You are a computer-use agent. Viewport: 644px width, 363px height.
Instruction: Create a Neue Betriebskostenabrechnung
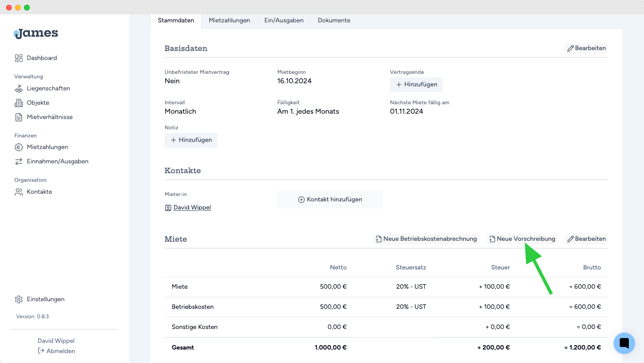426,239
